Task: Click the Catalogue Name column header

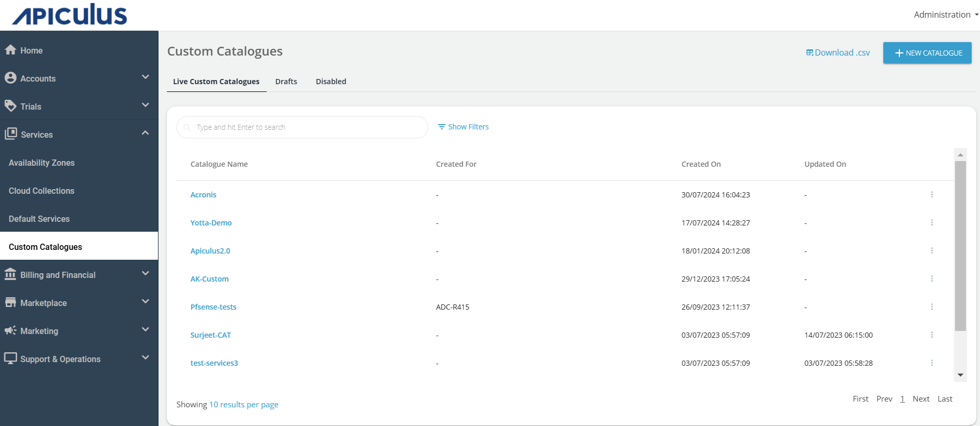Action: tap(219, 164)
